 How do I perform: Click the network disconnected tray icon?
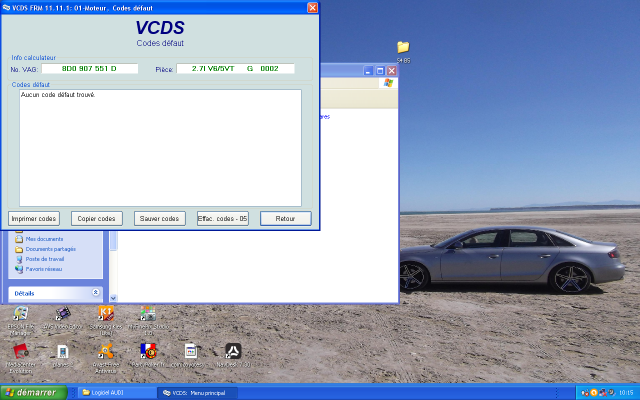(603, 392)
